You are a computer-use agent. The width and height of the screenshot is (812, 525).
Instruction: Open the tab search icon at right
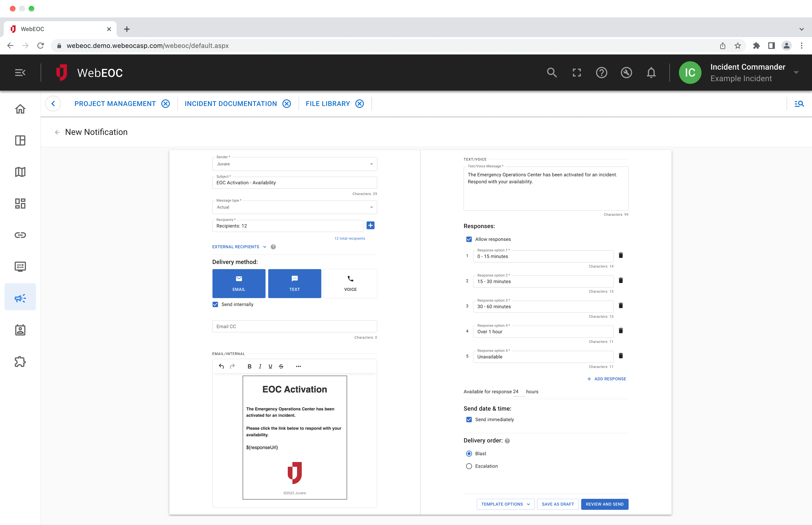pyautogui.click(x=799, y=104)
